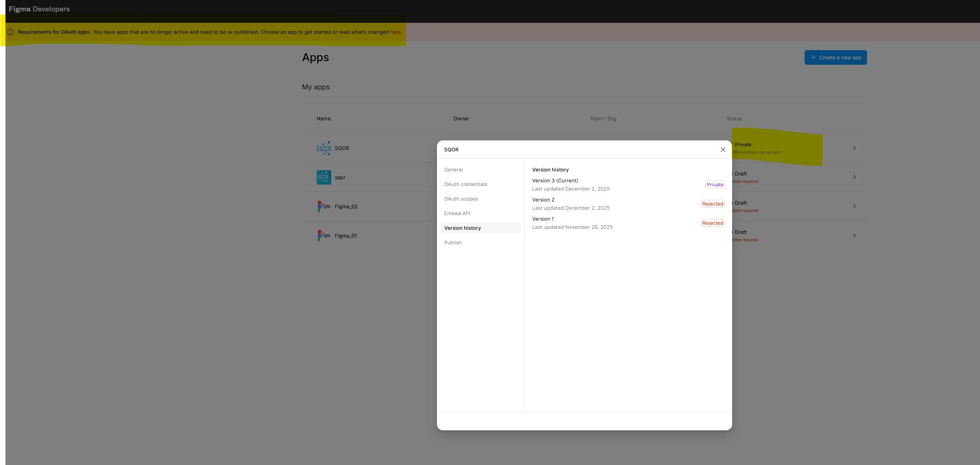Click the Apps page heading

315,57
